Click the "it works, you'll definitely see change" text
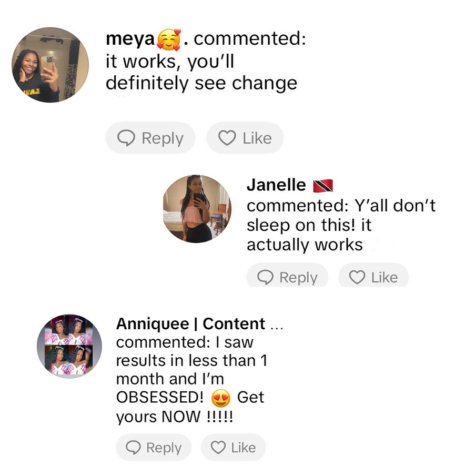Image resolution: width=475 pixels, height=476 pixels. [201, 73]
